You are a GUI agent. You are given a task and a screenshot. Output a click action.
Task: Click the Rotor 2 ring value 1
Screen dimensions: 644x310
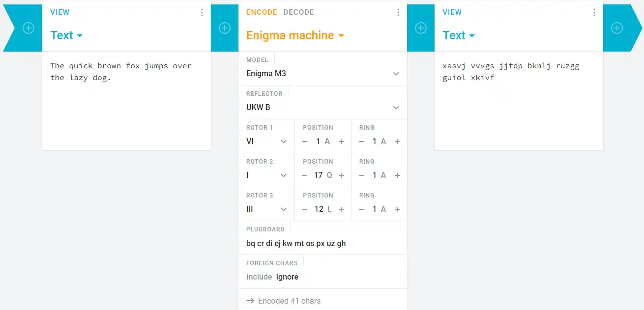click(x=374, y=175)
